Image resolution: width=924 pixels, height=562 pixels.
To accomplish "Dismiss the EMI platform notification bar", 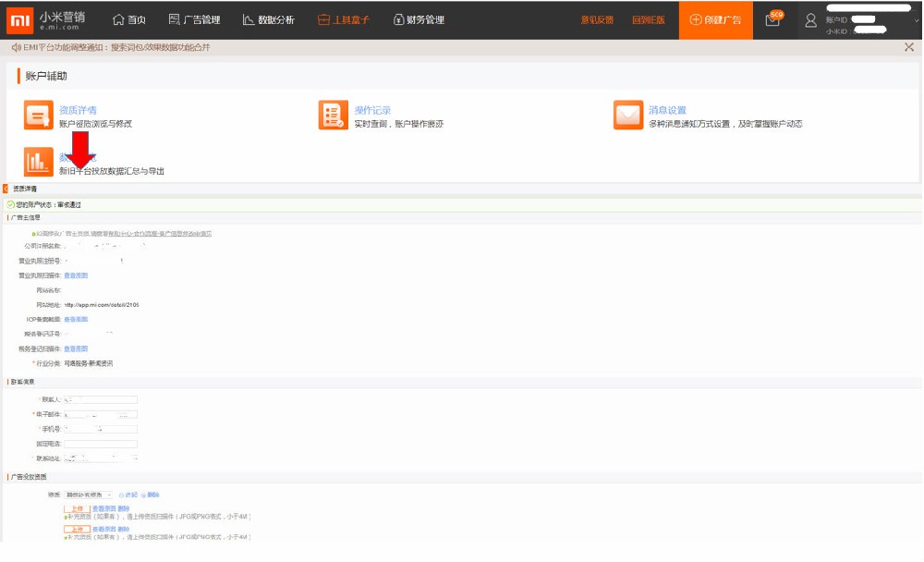I will point(909,47).
